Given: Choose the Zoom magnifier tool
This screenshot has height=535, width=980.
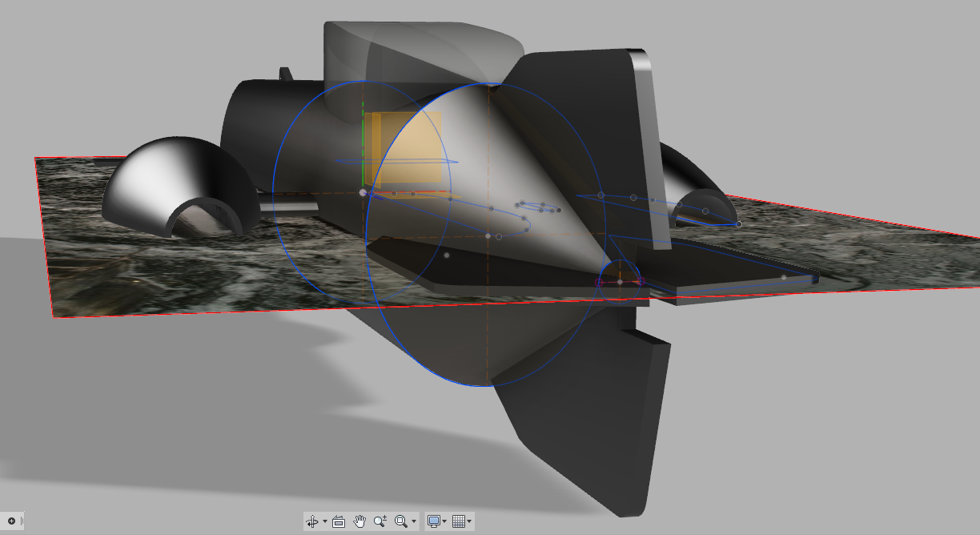Looking at the screenshot, I should point(380,521).
